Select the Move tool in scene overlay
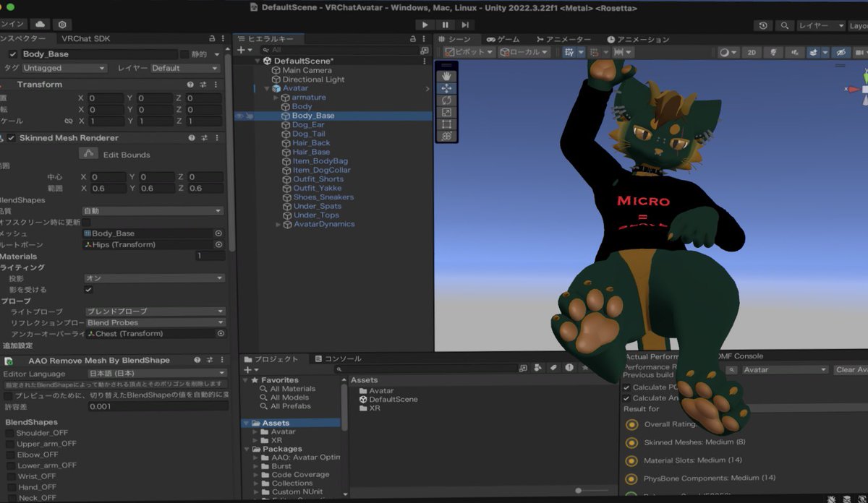 pos(446,88)
